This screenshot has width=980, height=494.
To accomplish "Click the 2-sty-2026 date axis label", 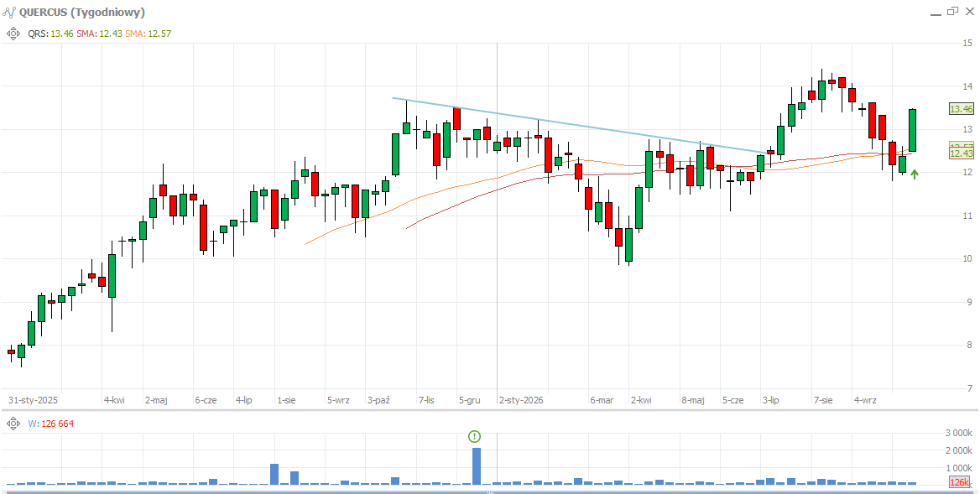I will click(x=520, y=400).
